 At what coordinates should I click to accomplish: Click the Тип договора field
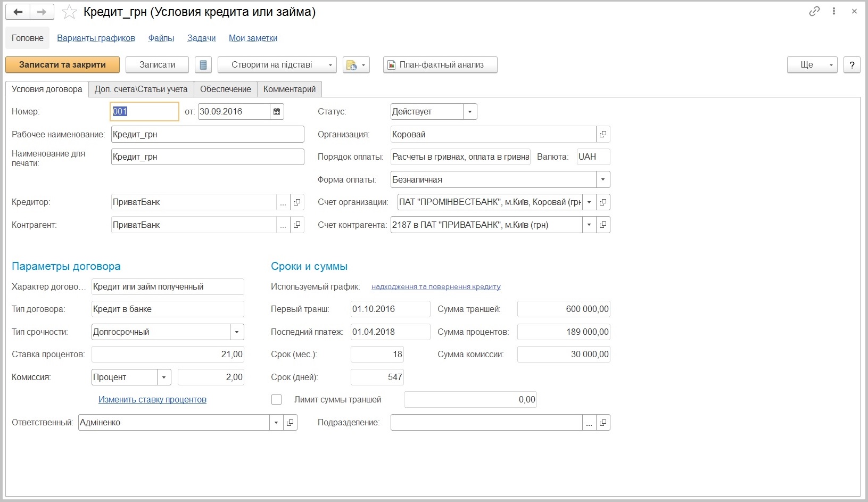point(168,309)
